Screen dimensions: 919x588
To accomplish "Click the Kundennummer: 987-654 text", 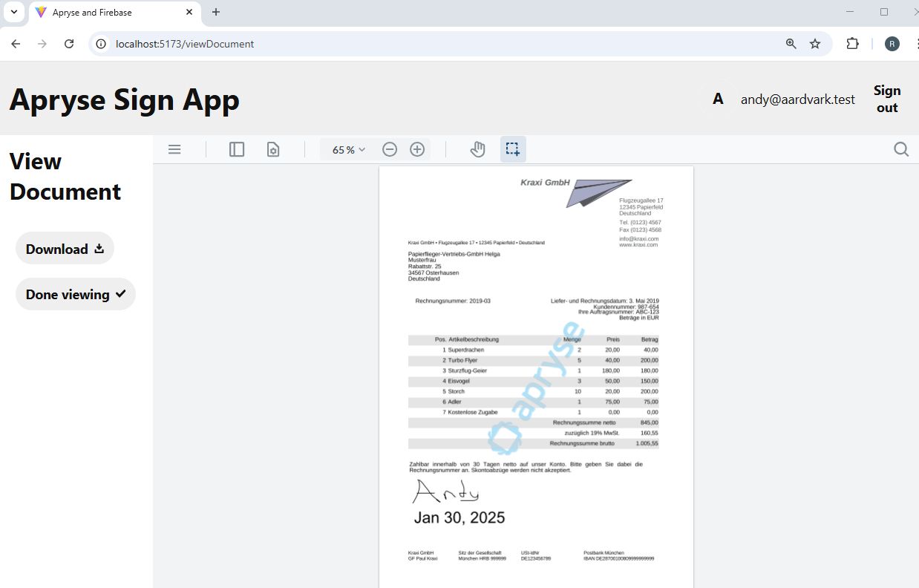I will 626,307.
